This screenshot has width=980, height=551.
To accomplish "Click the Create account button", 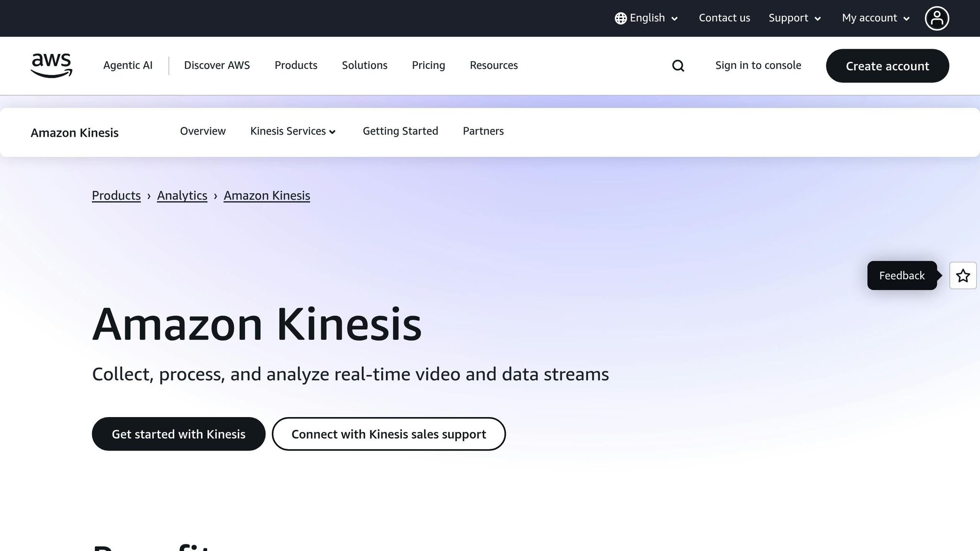I will click(887, 66).
